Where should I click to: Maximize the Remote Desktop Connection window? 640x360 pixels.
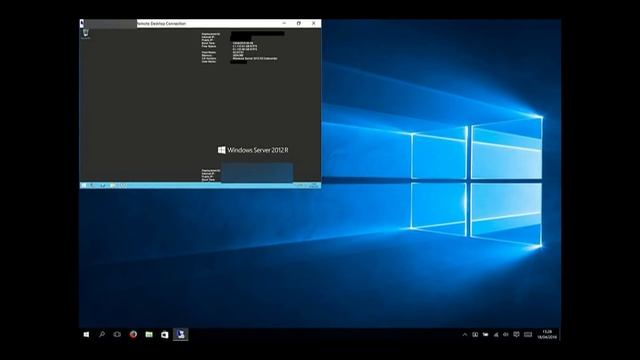tap(299, 23)
